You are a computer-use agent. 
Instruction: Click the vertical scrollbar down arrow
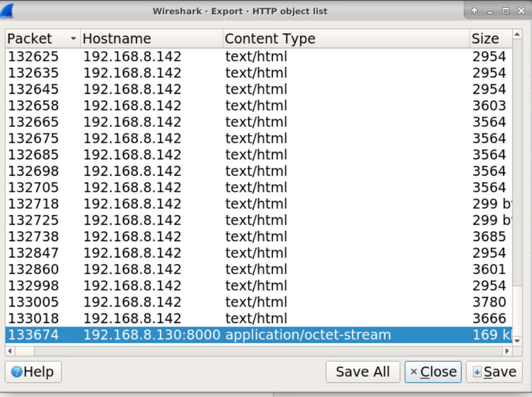point(517,341)
